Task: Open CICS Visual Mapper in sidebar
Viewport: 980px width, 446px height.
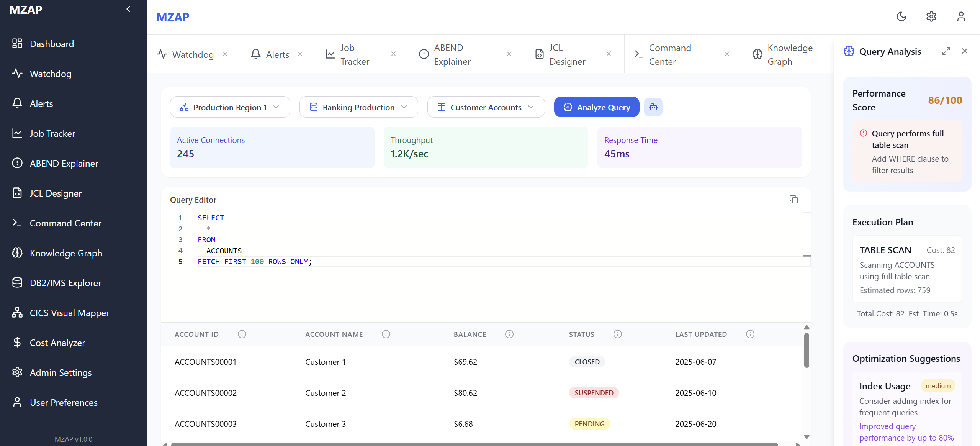Action: click(x=69, y=313)
